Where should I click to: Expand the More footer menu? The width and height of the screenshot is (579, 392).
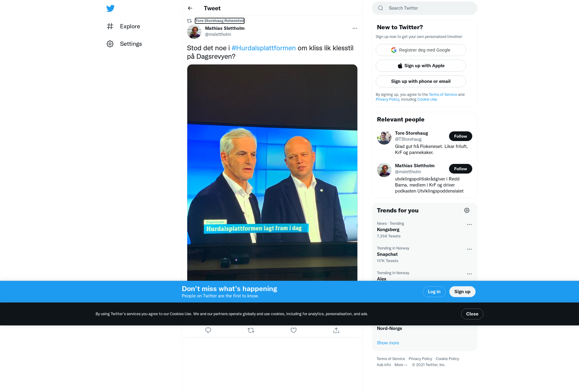401,365
